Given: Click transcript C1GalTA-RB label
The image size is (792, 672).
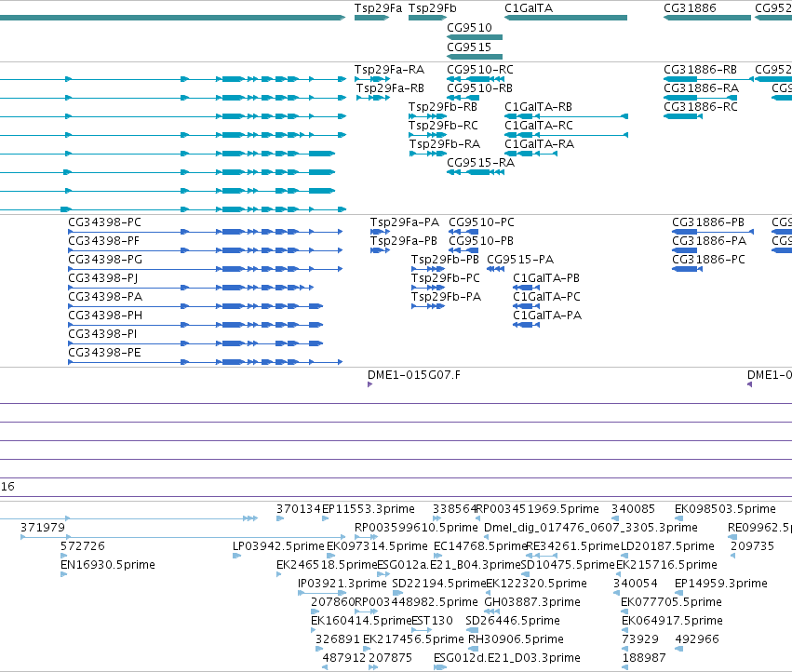Looking at the screenshot, I should (x=538, y=107).
